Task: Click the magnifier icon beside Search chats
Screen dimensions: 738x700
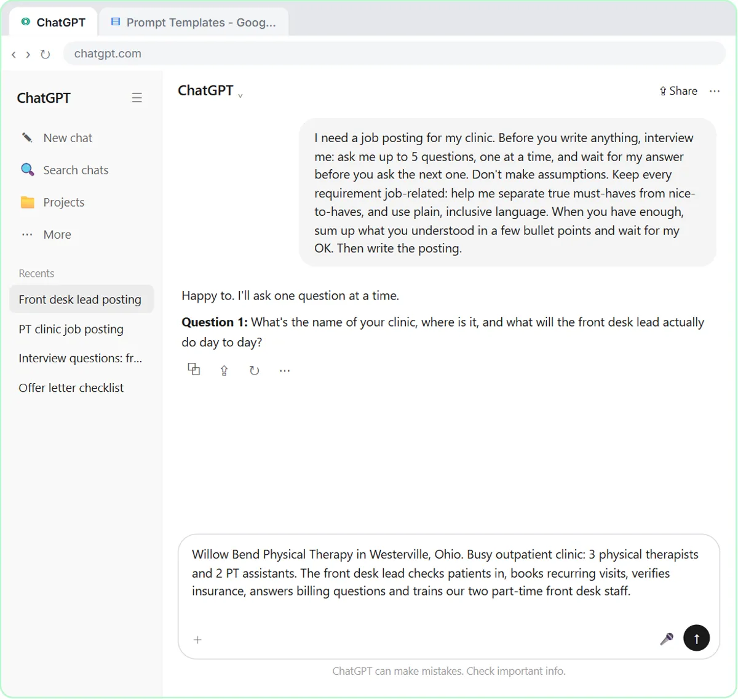Action: tap(27, 170)
